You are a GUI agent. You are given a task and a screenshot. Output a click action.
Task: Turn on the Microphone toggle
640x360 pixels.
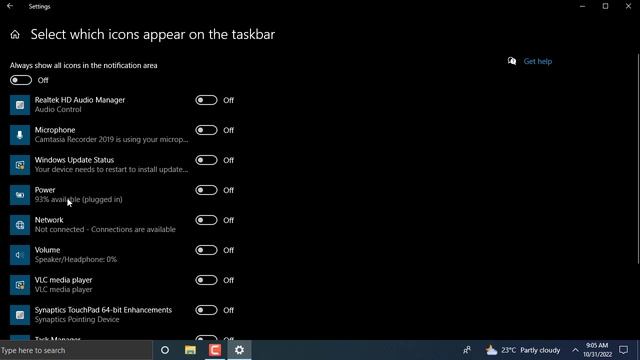coord(206,130)
